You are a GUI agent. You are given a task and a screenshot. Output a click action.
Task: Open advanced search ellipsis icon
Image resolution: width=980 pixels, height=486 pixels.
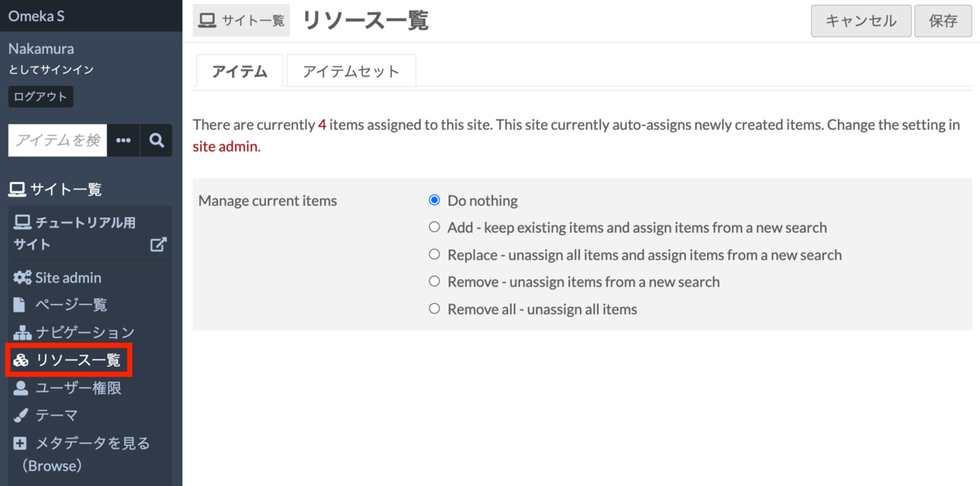(x=123, y=140)
